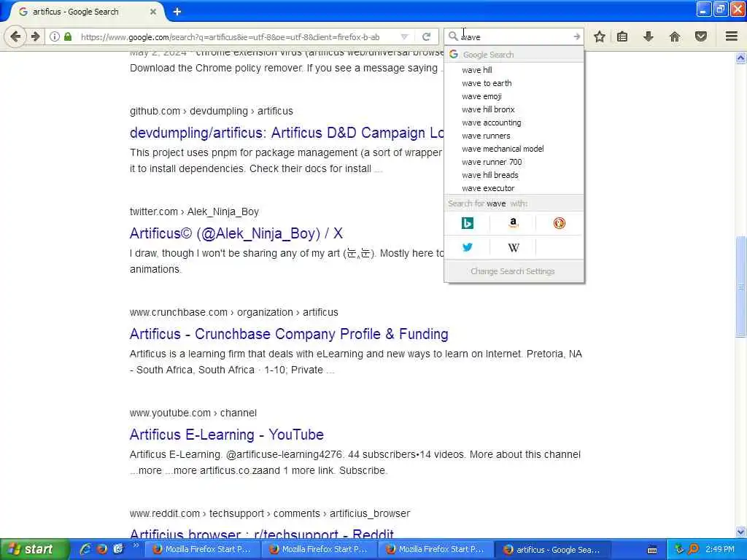Open devdumpling/artificus GitHub result link
The image size is (747, 560).
287,133
